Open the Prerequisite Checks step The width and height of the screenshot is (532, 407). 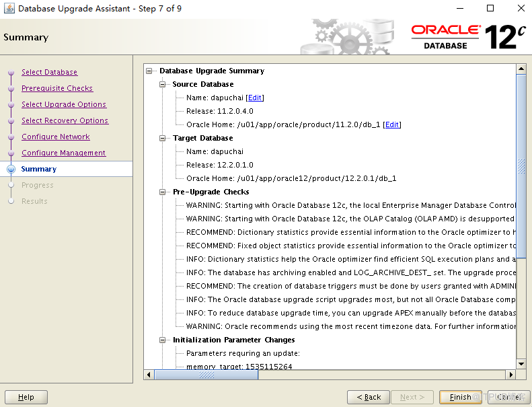click(x=57, y=88)
